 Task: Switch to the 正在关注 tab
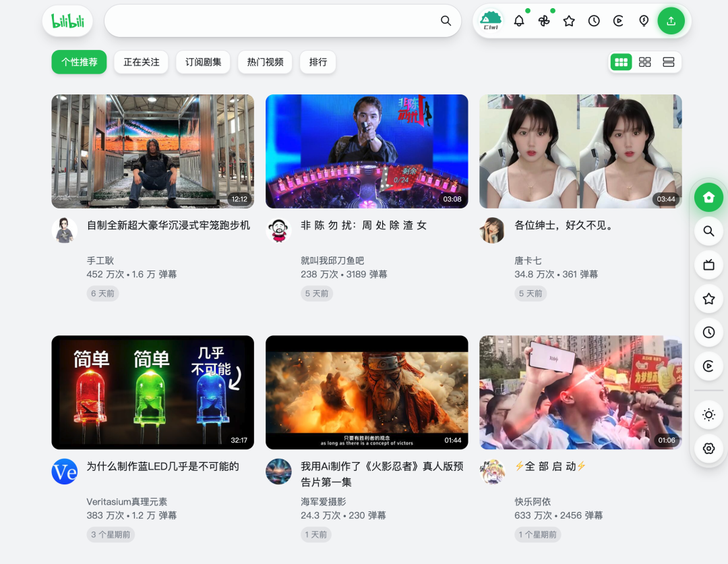141,62
